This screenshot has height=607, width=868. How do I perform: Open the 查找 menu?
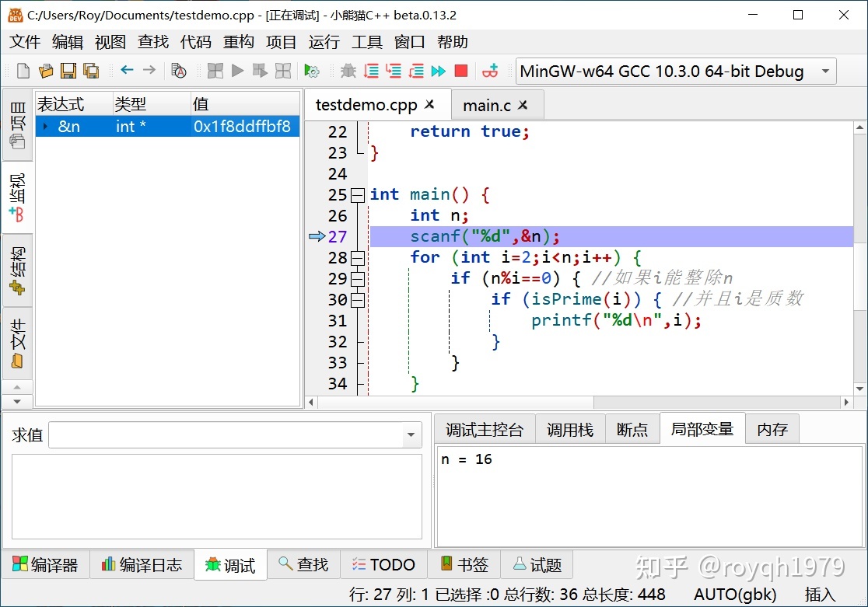click(x=152, y=42)
